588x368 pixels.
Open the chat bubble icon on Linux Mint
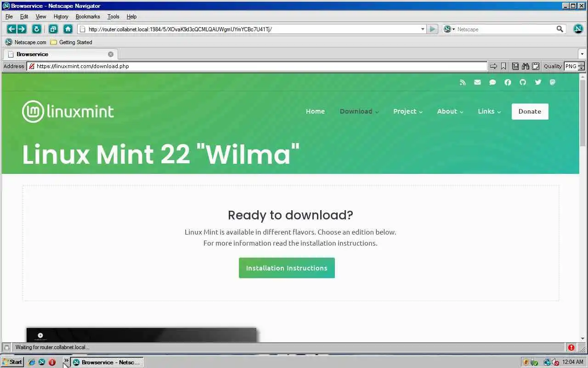pos(492,82)
